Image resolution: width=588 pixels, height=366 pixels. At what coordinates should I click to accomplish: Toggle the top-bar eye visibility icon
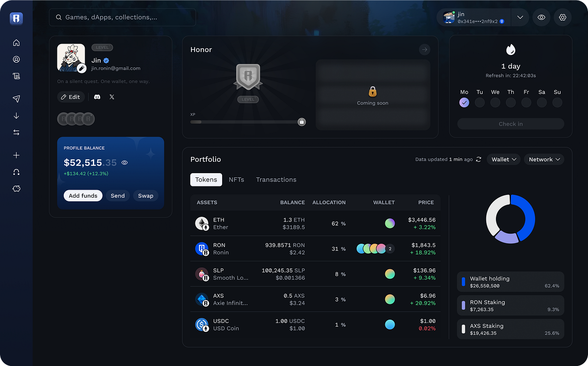[541, 17]
